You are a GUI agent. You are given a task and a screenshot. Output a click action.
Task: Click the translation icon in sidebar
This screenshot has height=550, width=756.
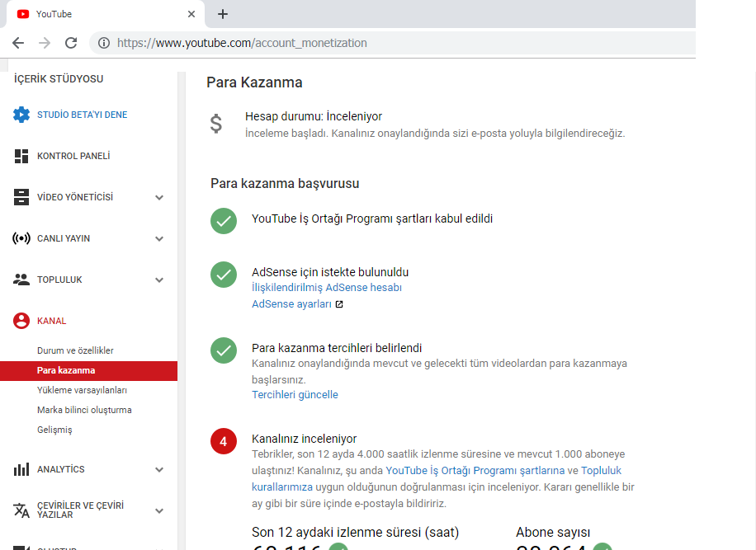[21, 510]
